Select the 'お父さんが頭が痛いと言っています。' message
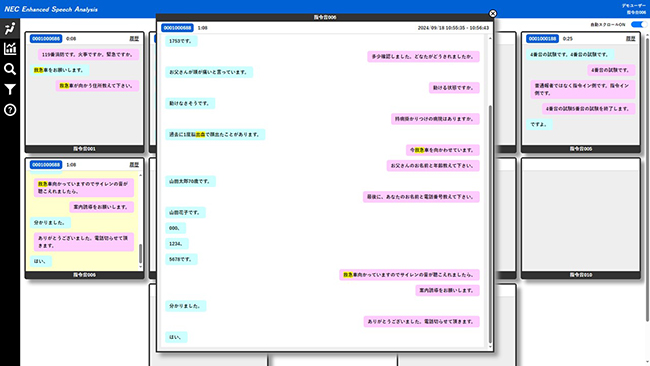This screenshot has width=650, height=366. click(x=209, y=72)
